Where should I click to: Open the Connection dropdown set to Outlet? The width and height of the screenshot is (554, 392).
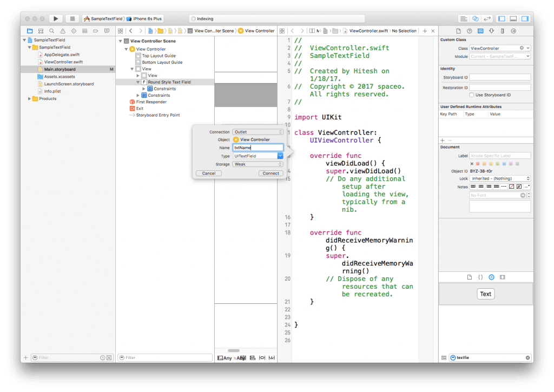(258, 131)
